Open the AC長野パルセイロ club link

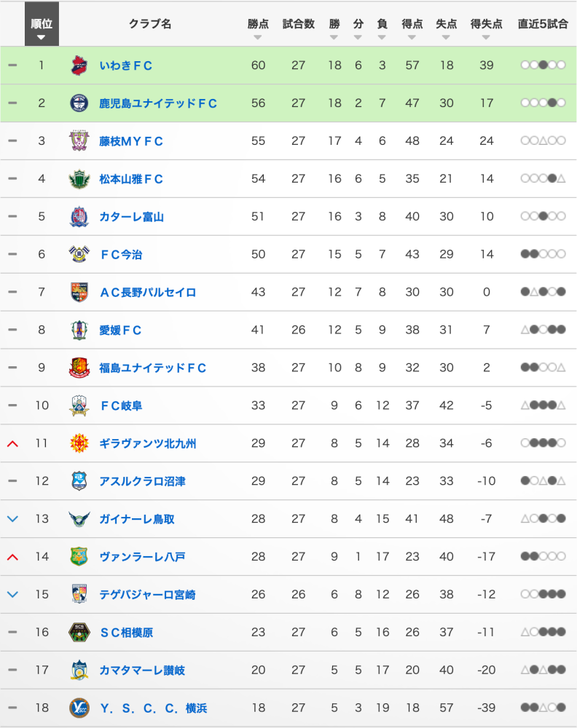pos(148,293)
